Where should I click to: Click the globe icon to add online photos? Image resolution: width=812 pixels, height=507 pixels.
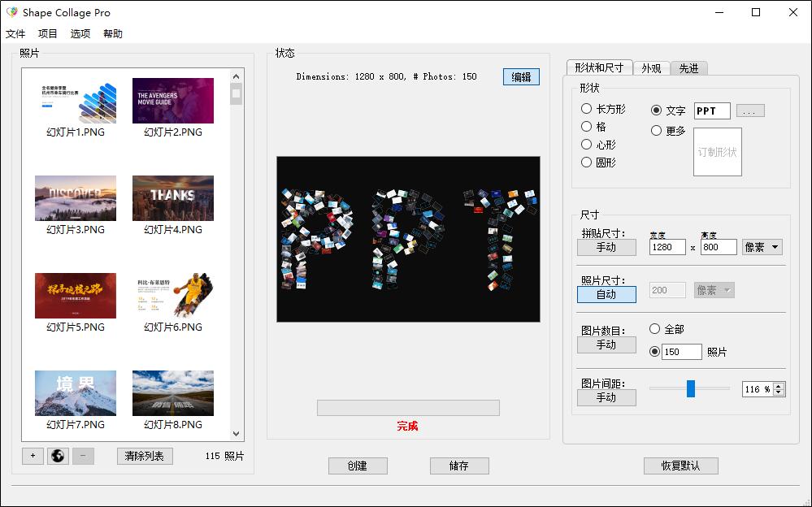[x=57, y=456]
